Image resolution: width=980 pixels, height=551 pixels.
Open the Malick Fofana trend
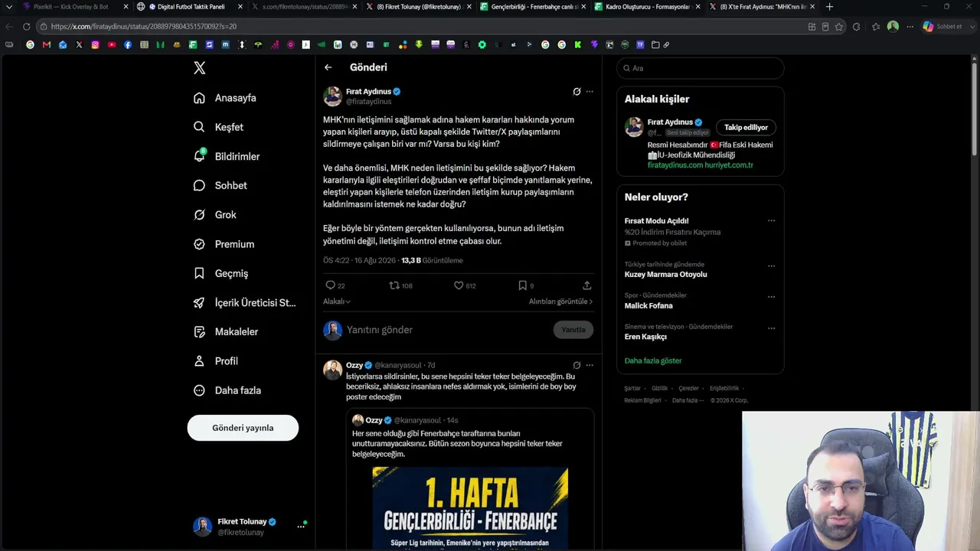[648, 305]
